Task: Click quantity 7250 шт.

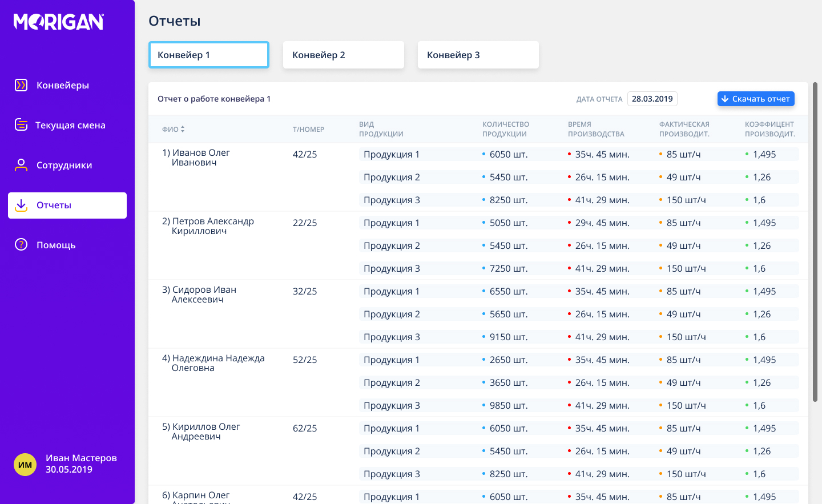Action: pos(509,268)
